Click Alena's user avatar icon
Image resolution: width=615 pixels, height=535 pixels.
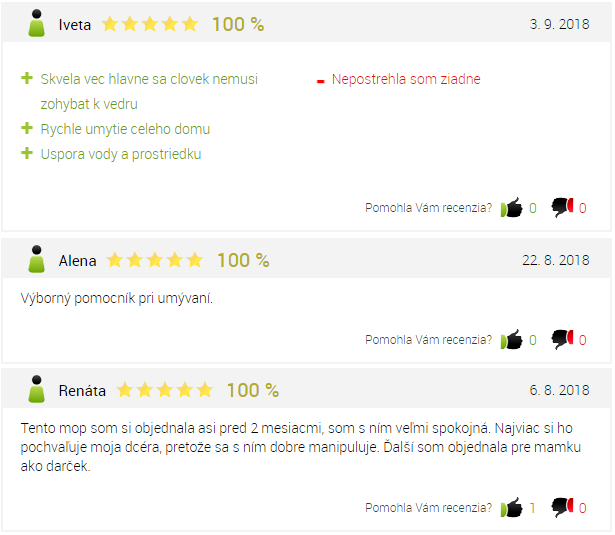point(36,259)
